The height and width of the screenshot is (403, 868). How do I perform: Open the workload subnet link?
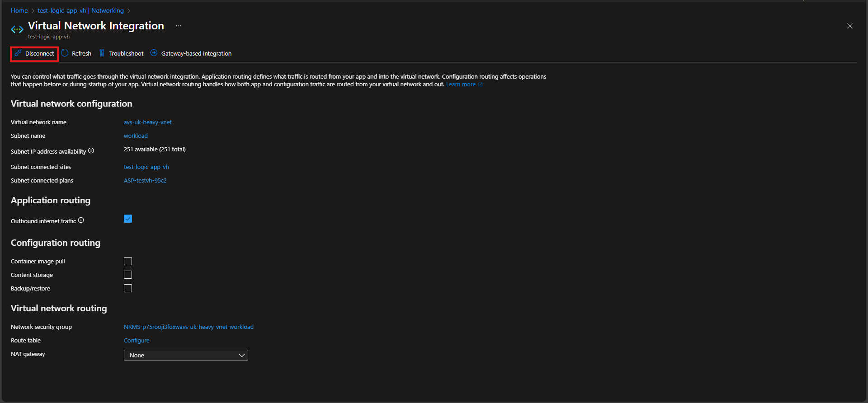tap(136, 136)
